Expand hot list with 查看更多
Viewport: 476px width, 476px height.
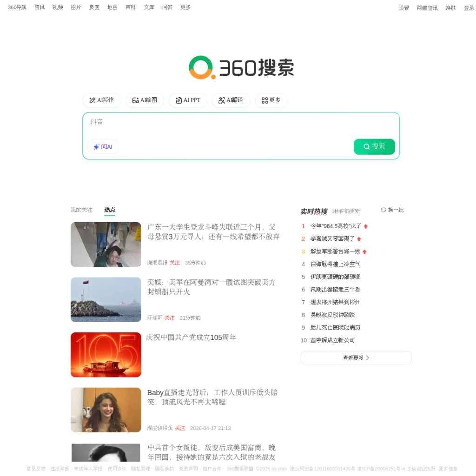point(356,358)
